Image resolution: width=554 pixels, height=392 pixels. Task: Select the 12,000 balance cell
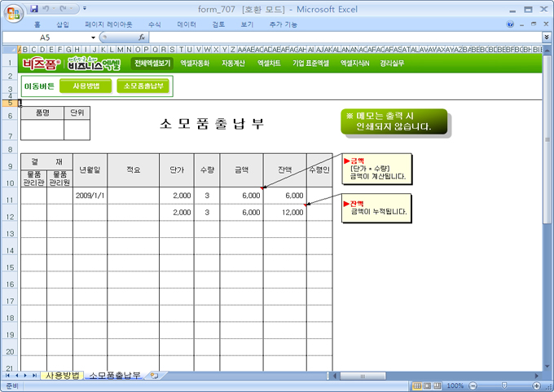pyautogui.click(x=285, y=213)
